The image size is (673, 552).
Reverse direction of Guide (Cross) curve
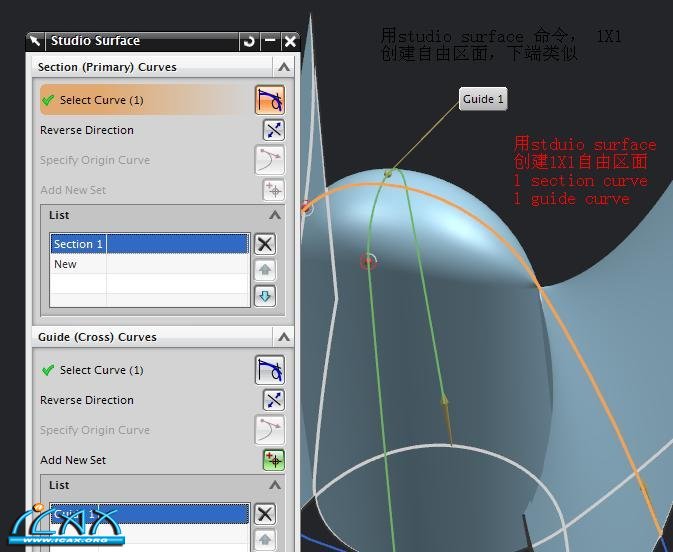tap(273, 400)
